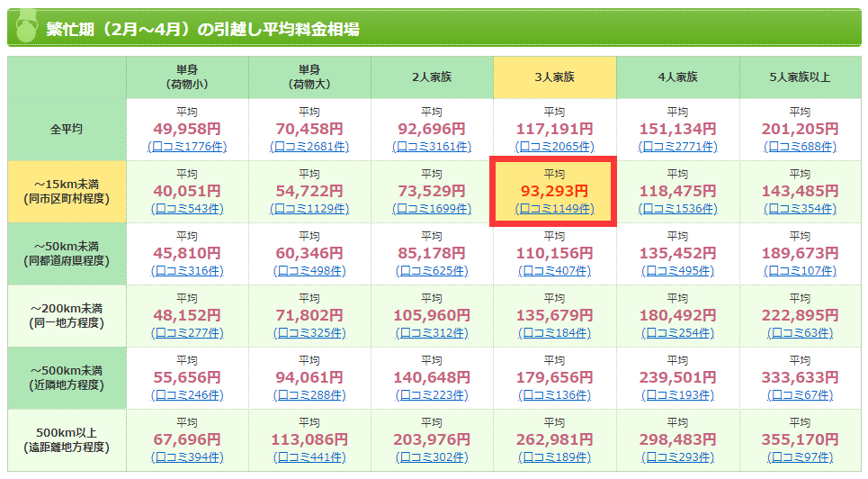This screenshot has height=479, width=868.
Task: Open the 口コミ354件 review link
Action: pyautogui.click(x=800, y=209)
